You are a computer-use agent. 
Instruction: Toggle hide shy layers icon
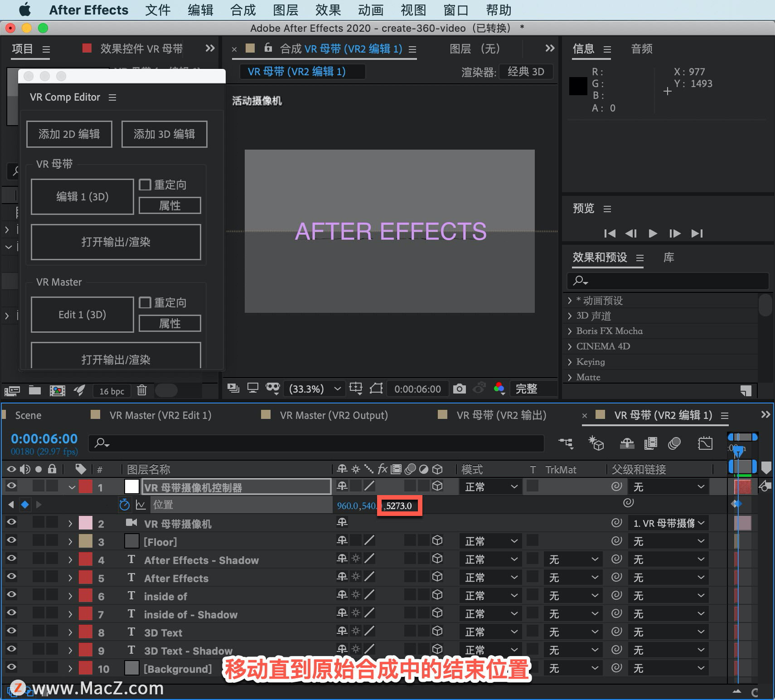click(627, 443)
